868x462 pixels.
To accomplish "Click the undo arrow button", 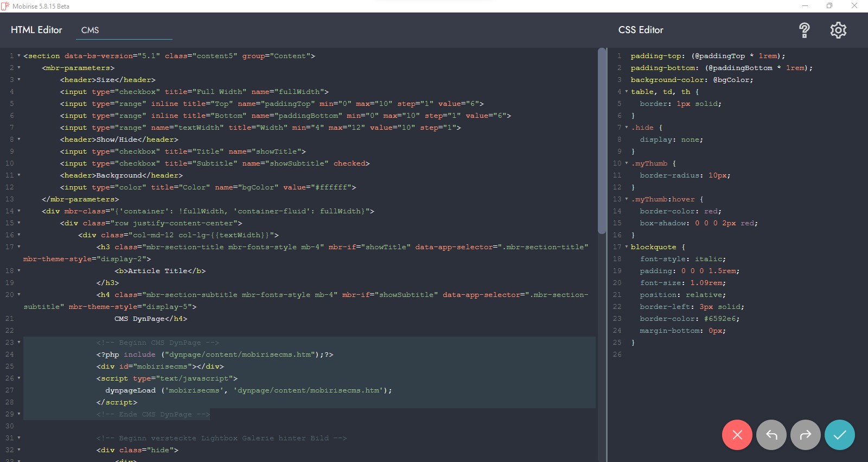I will click(771, 435).
